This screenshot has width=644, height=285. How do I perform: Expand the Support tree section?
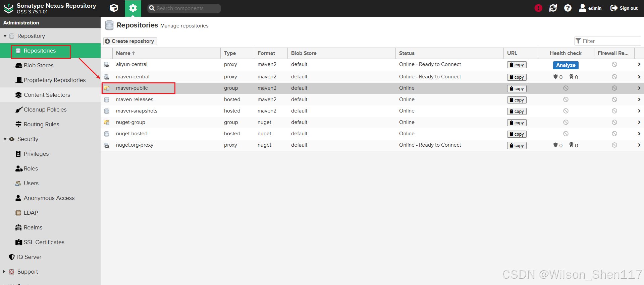(4, 272)
